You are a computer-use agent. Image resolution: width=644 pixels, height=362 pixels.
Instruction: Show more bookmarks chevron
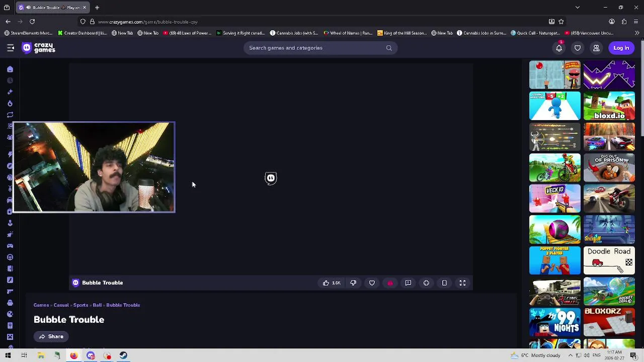[x=637, y=33]
